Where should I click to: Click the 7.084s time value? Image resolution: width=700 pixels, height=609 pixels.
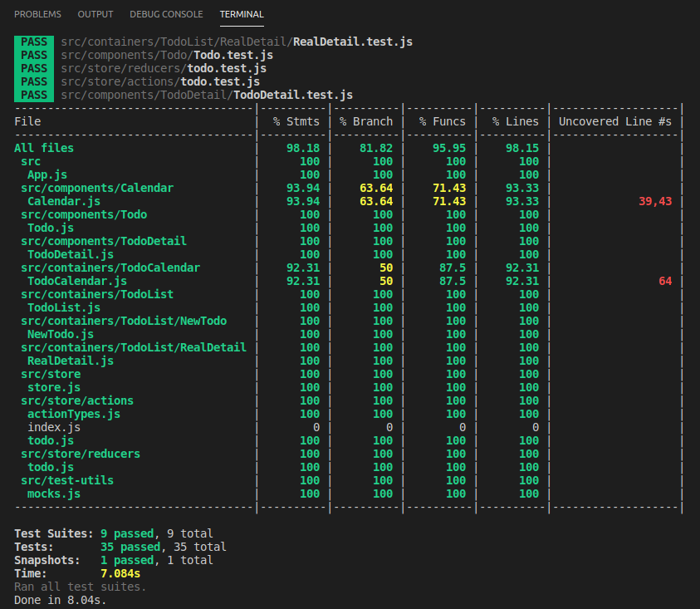(x=120, y=574)
